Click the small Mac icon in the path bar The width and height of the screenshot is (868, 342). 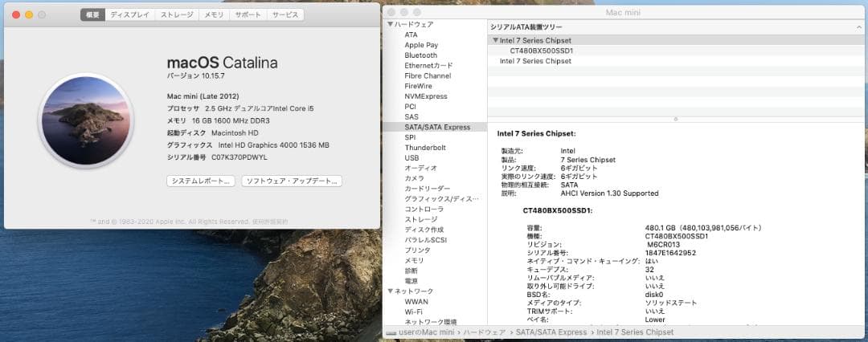[391, 332]
